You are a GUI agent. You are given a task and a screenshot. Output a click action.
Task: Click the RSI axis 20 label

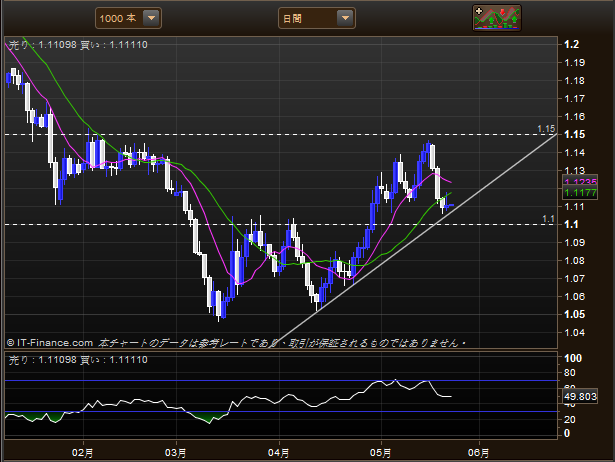click(570, 419)
